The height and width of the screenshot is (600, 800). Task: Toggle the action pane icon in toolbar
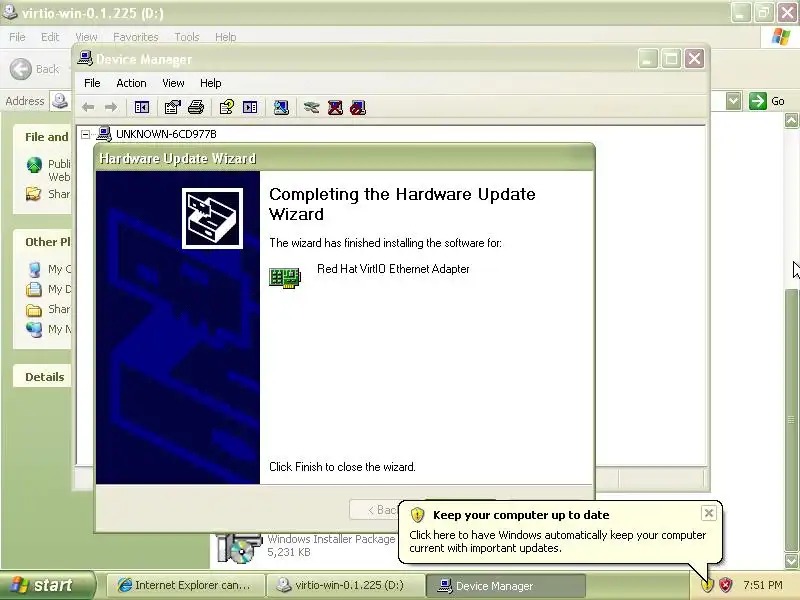click(x=250, y=107)
